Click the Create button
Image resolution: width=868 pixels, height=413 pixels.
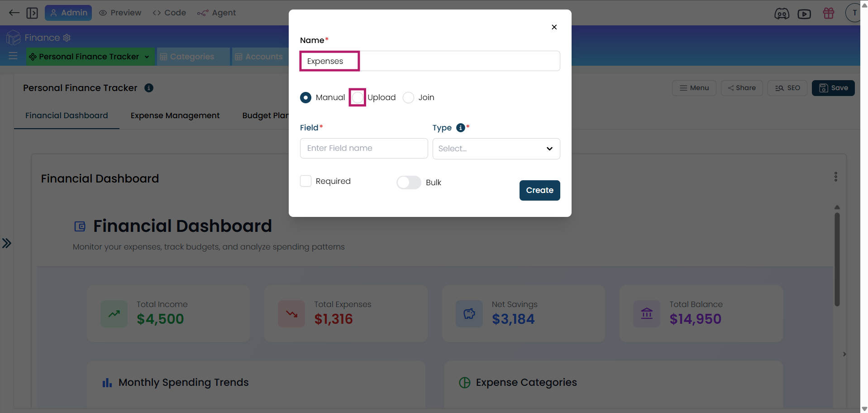tap(539, 190)
